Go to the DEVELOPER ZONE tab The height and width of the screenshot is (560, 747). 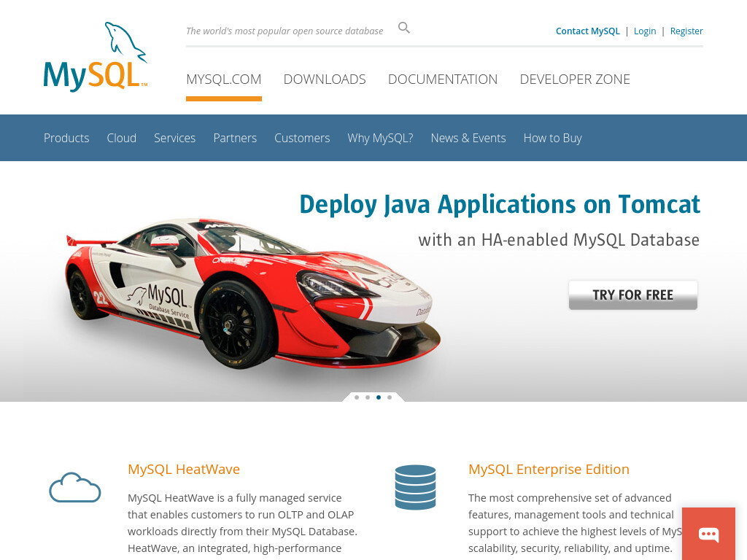pyautogui.click(x=575, y=79)
